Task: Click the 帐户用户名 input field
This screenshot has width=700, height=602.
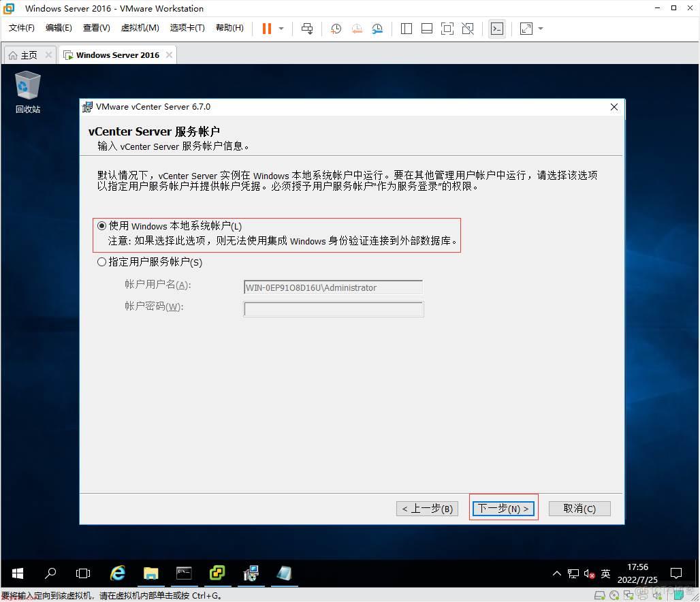Action: click(333, 287)
